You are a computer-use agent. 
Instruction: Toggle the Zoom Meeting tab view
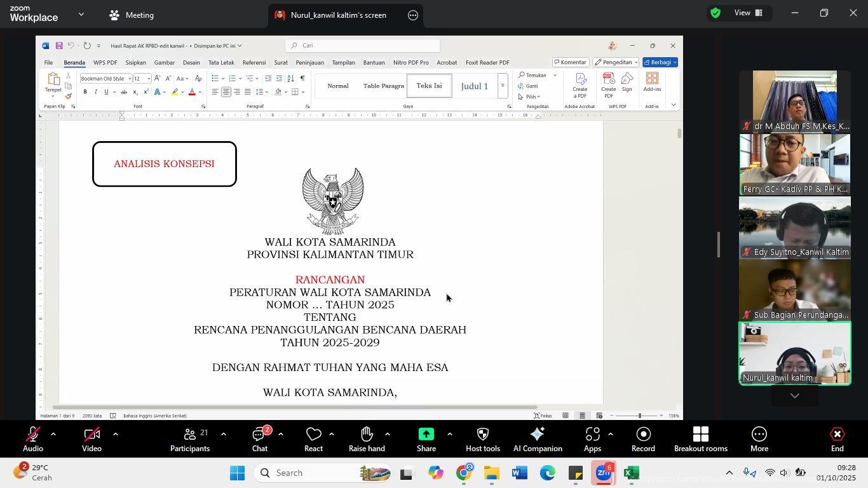coord(132,15)
